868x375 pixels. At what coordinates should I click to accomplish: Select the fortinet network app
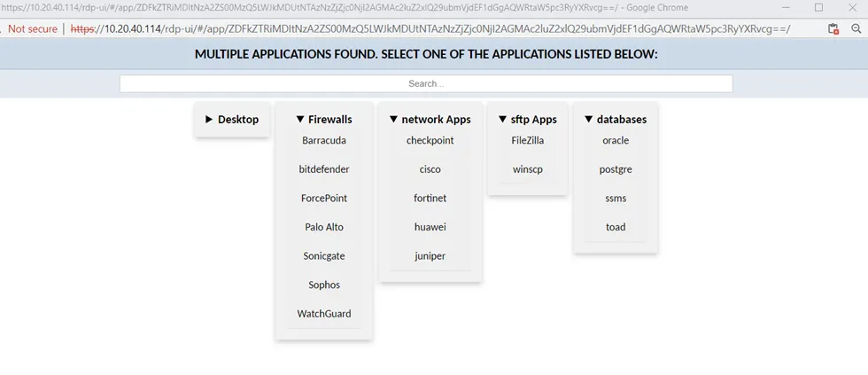point(430,198)
